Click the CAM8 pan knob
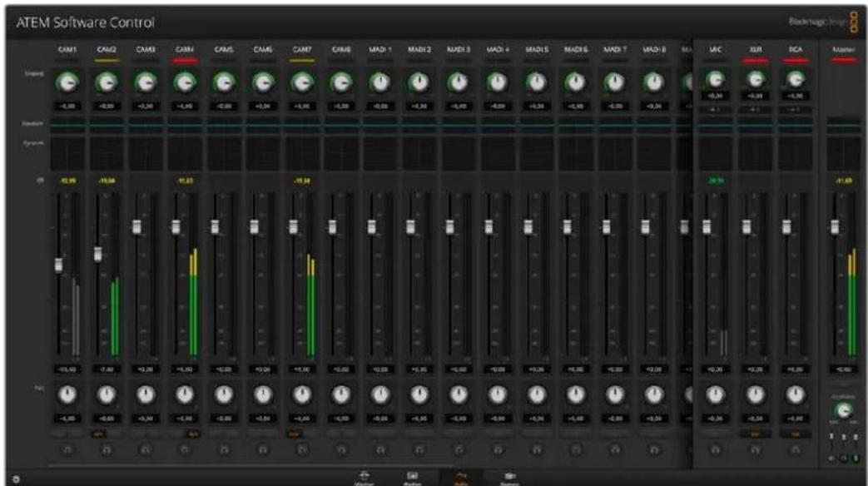The width and height of the screenshot is (868, 486). (341, 394)
